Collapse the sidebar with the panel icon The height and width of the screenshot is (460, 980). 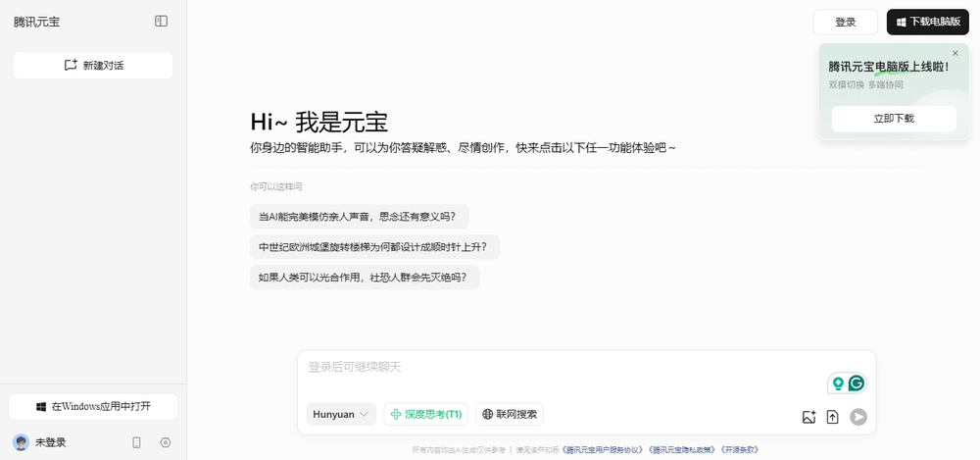tap(162, 22)
